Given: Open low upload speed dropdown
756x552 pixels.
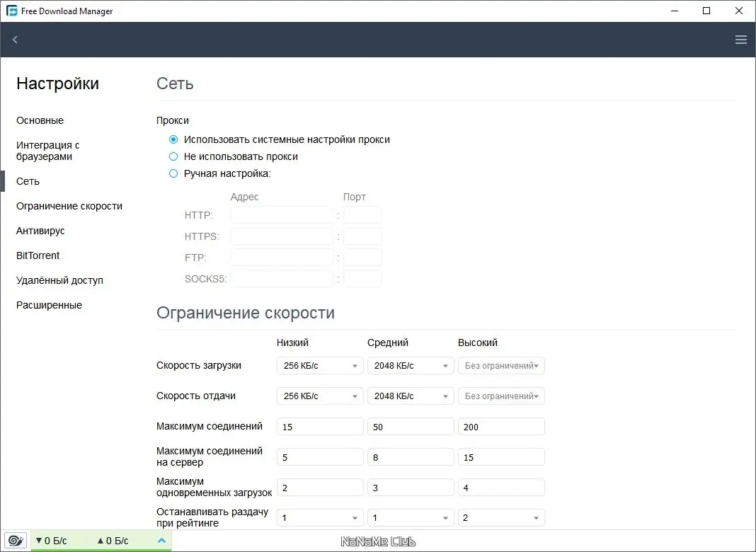Looking at the screenshot, I should pos(320,396).
